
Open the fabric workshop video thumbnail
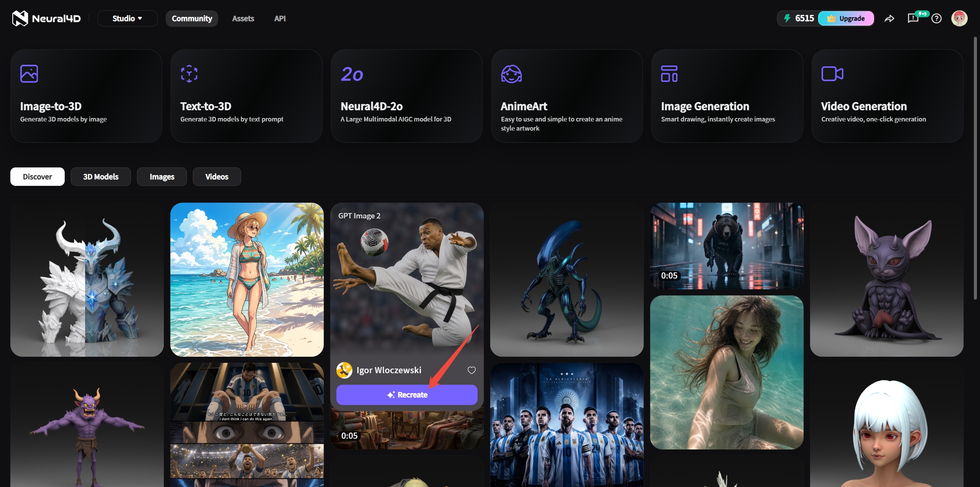click(407, 430)
